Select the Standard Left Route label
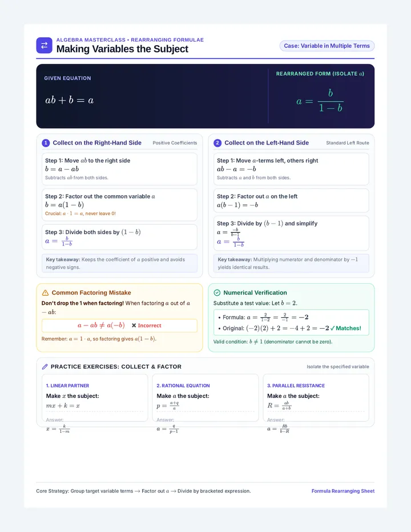The image size is (411, 532). pos(348,143)
